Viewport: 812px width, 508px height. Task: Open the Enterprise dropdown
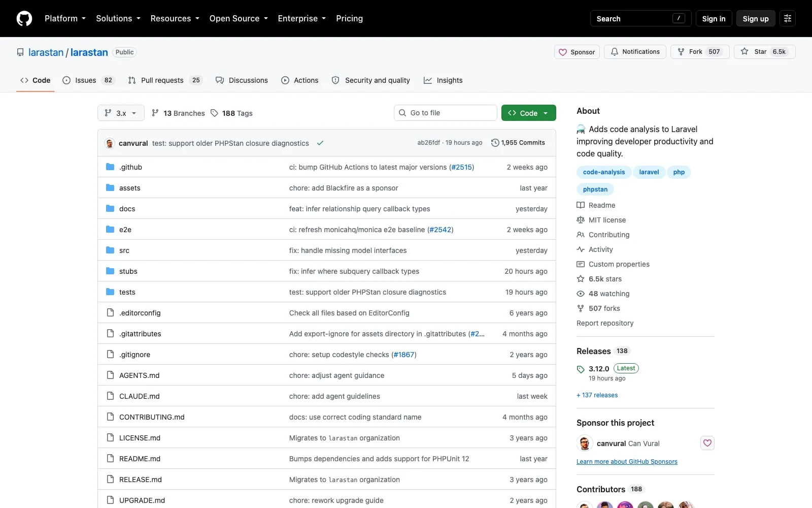302,18
